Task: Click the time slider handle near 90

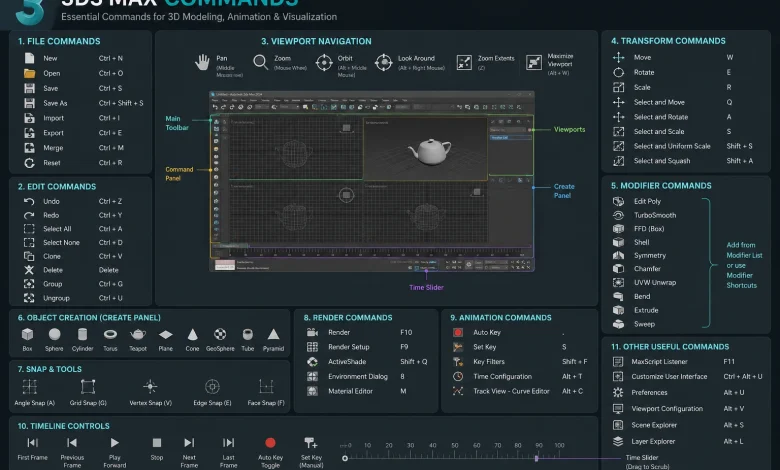Action: tap(536, 458)
